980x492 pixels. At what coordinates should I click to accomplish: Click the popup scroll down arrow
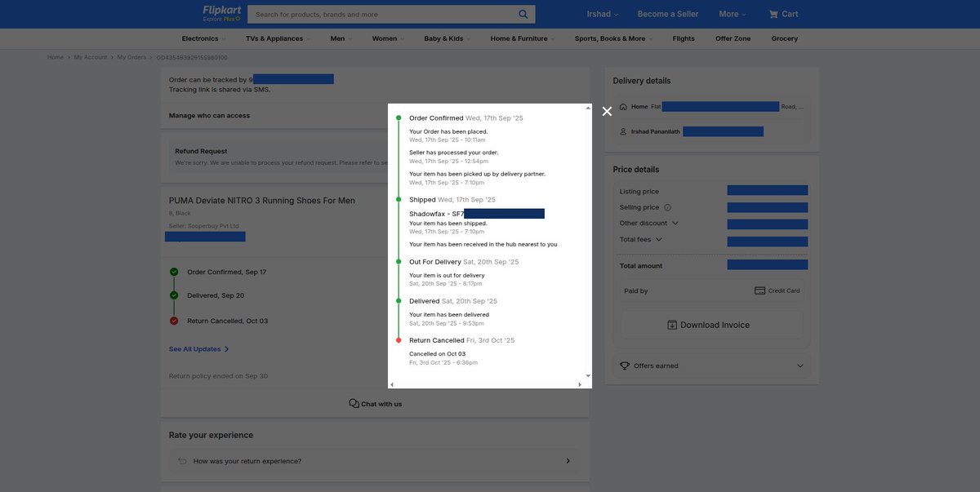point(588,376)
